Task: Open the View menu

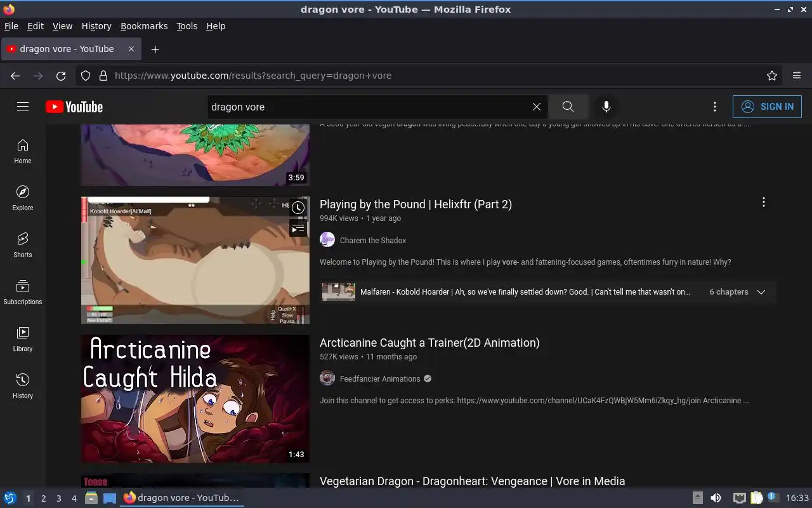Action: point(62,26)
